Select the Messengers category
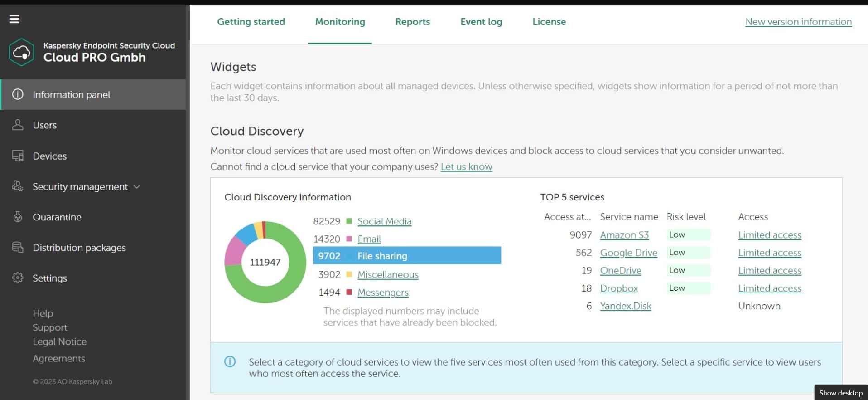The width and height of the screenshot is (868, 400). pyautogui.click(x=383, y=292)
